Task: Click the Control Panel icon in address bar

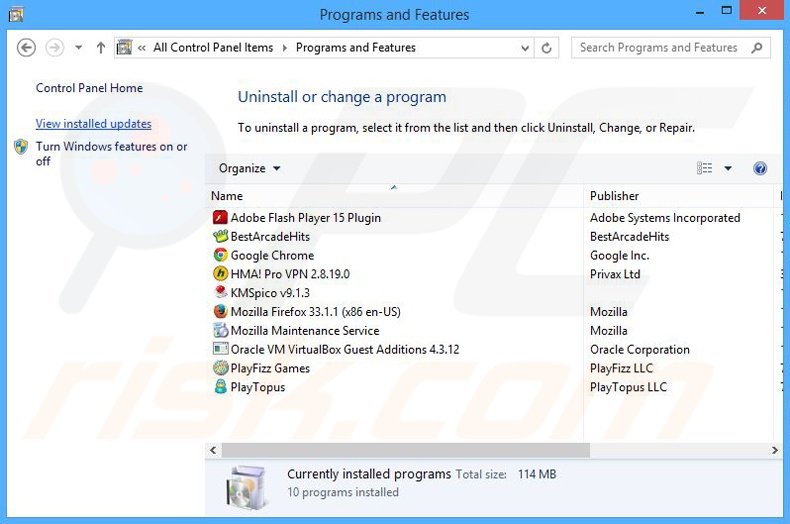Action: [x=124, y=47]
